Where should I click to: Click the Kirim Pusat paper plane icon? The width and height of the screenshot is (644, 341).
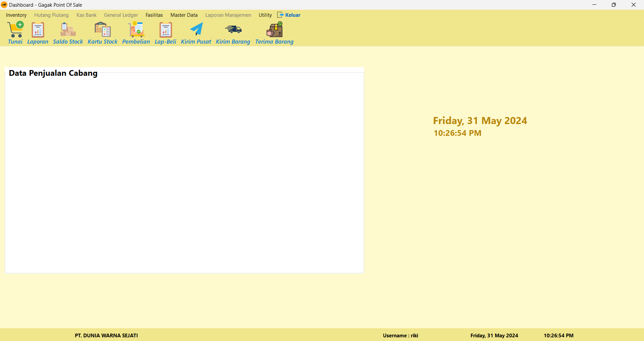(x=196, y=30)
